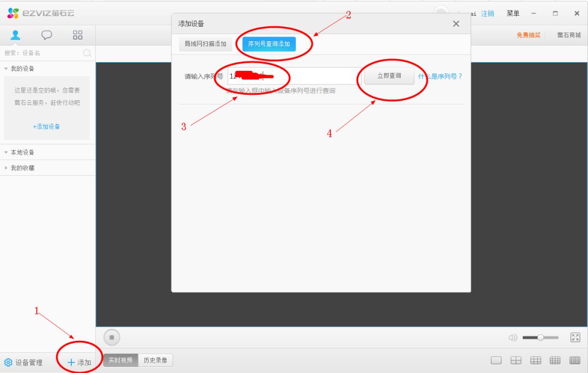Select four-window grid layout icon
This screenshot has width=588, height=373.
516,360
